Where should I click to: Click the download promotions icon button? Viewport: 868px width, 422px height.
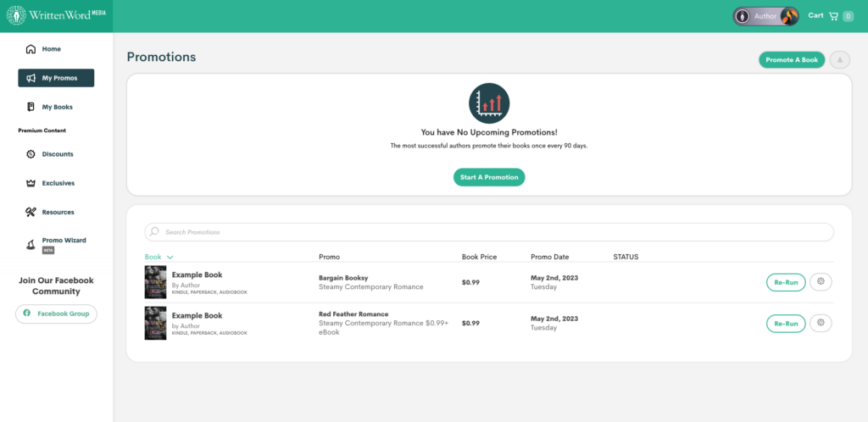[840, 59]
